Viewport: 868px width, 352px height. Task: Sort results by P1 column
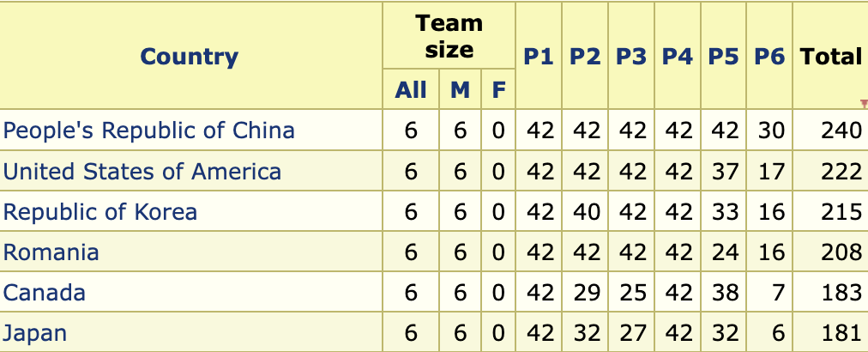click(539, 57)
